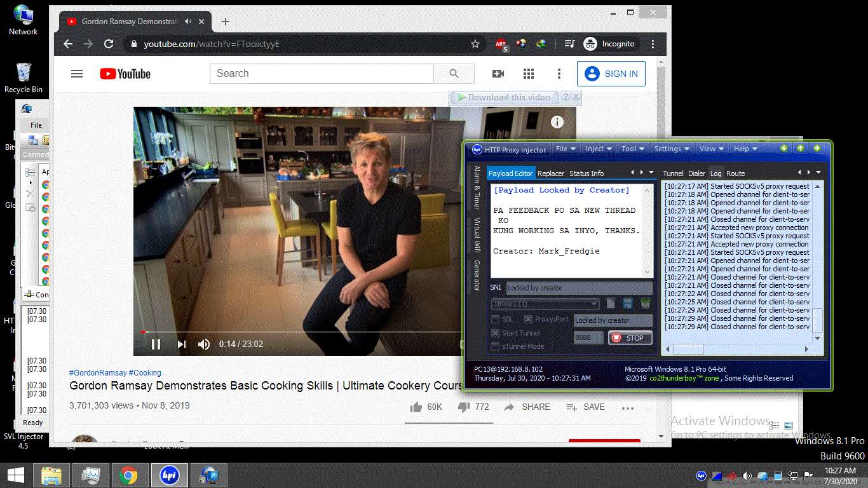Like the video with thumbs up
868x488 pixels.
click(x=416, y=407)
